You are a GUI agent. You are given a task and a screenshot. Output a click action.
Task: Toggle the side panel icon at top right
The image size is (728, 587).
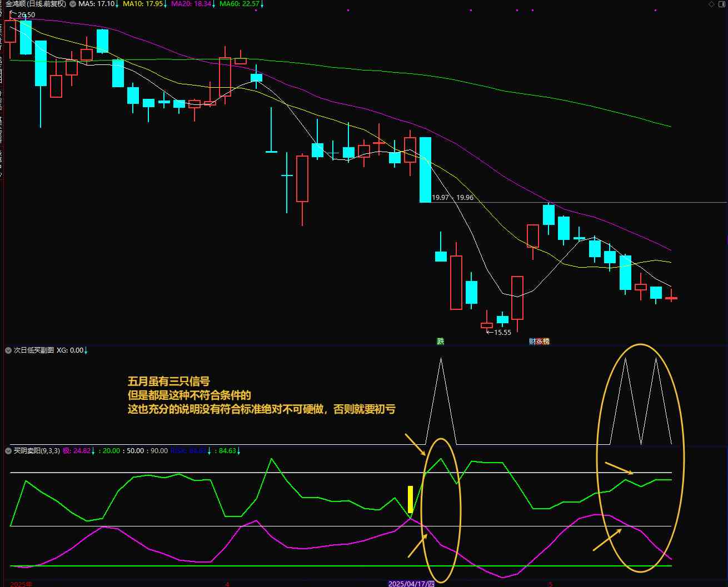pyautogui.click(x=722, y=4)
